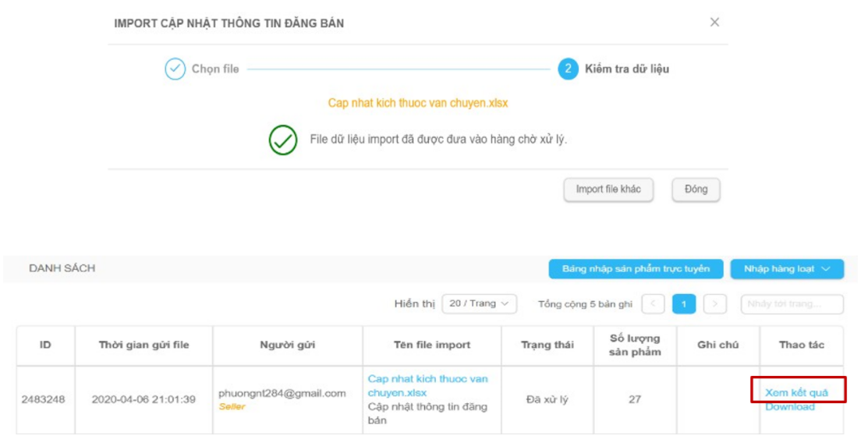Viewport: 868px width, 443px height.
Task: Click the step 1 checkmark circle icon
Action: click(175, 69)
